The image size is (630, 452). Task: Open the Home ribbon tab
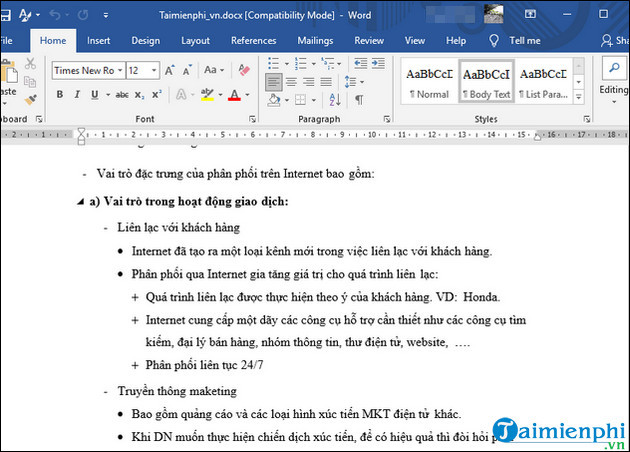click(53, 41)
